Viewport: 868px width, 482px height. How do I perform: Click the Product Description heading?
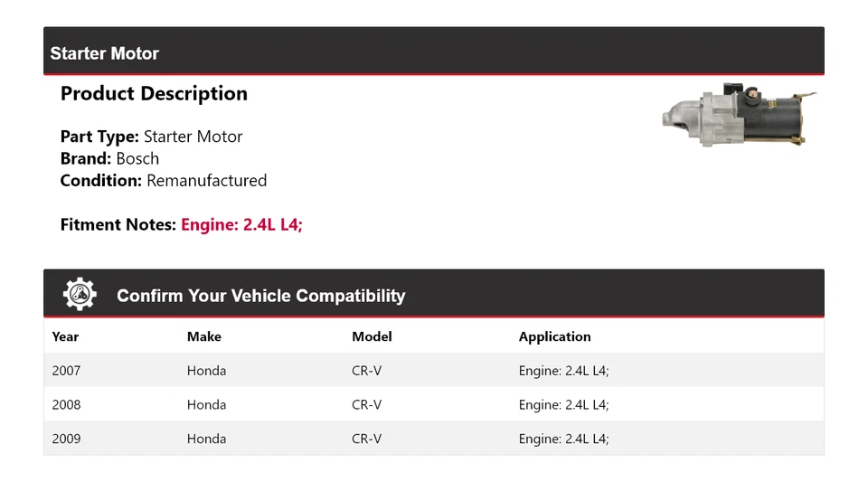(154, 94)
